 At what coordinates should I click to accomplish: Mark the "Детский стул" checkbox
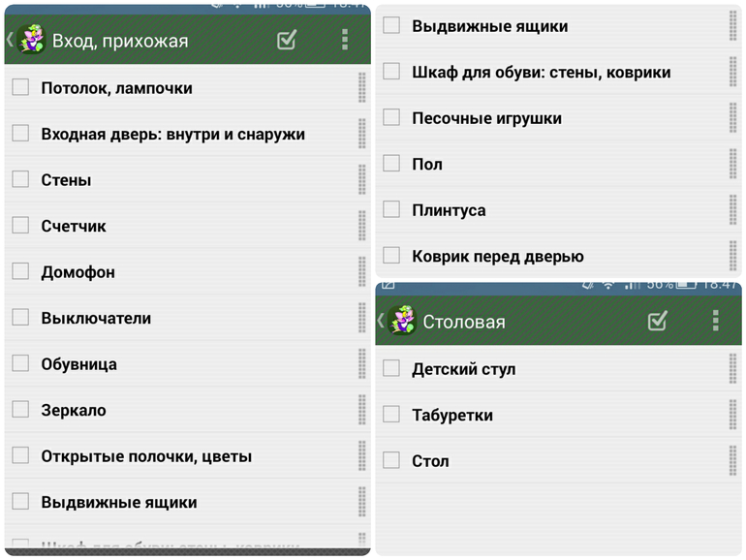click(391, 368)
